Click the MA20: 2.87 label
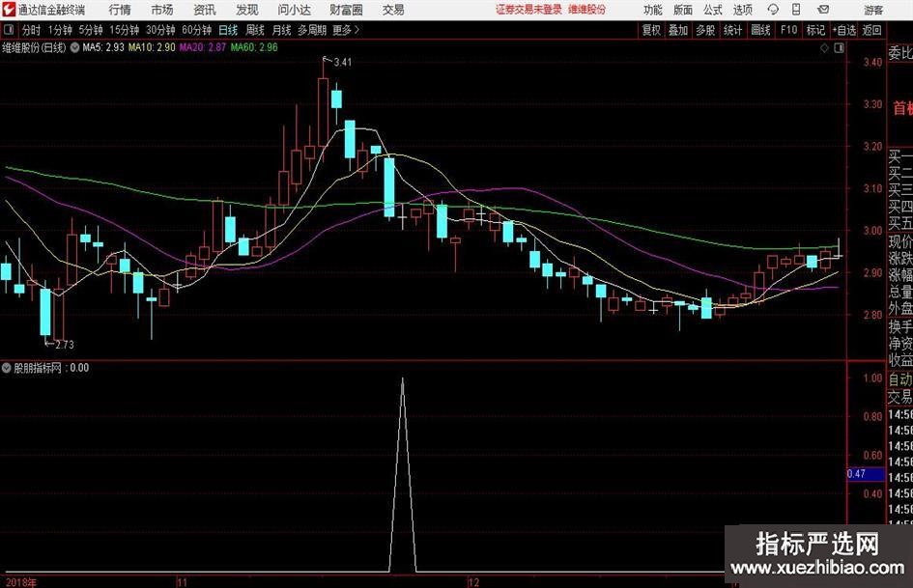The image size is (913, 588). click(x=203, y=47)
